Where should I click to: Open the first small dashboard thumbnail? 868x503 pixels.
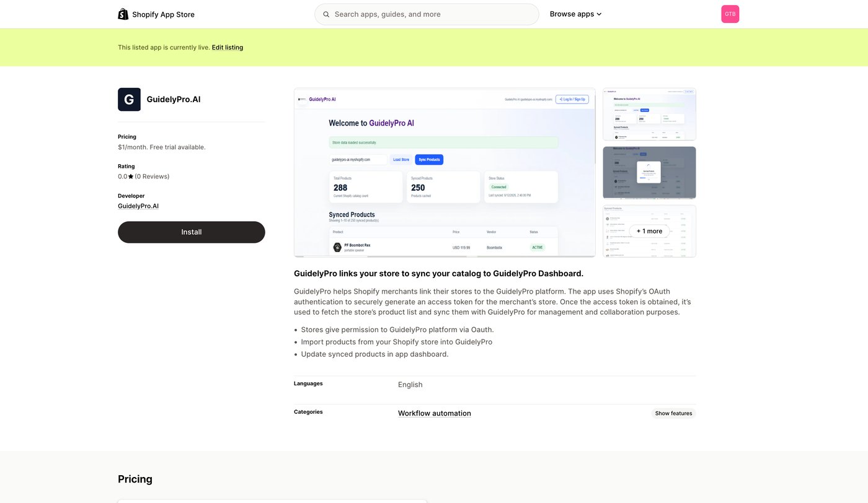point(649,114)
